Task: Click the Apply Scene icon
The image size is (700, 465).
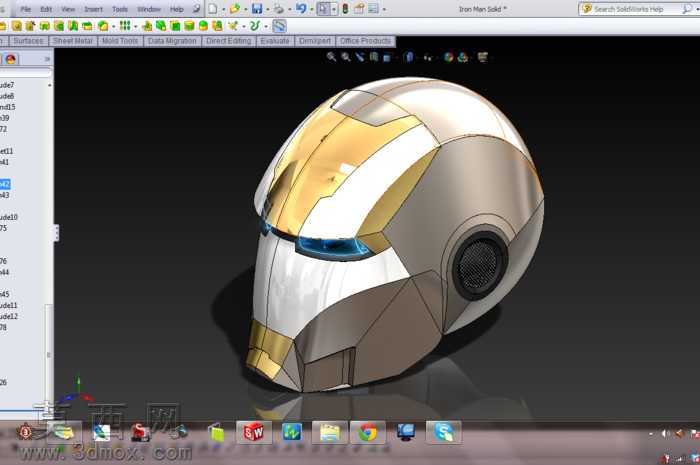Action: coord(463,57)
